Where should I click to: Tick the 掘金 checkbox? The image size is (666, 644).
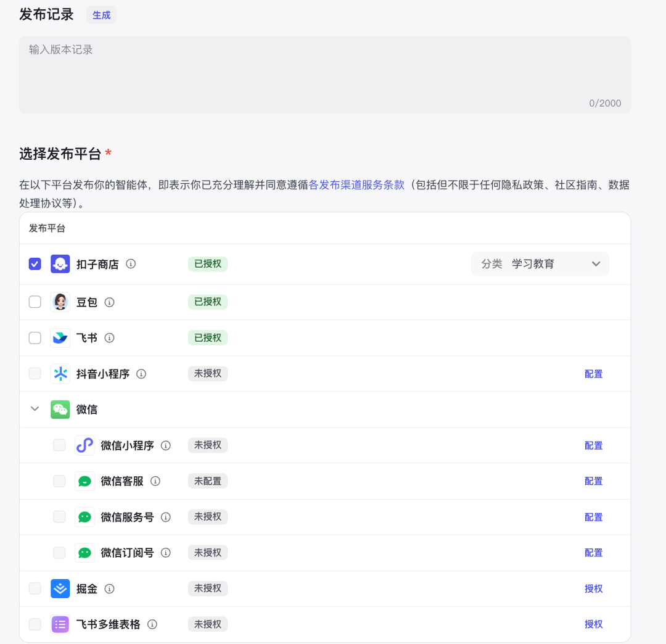point(35,588)
